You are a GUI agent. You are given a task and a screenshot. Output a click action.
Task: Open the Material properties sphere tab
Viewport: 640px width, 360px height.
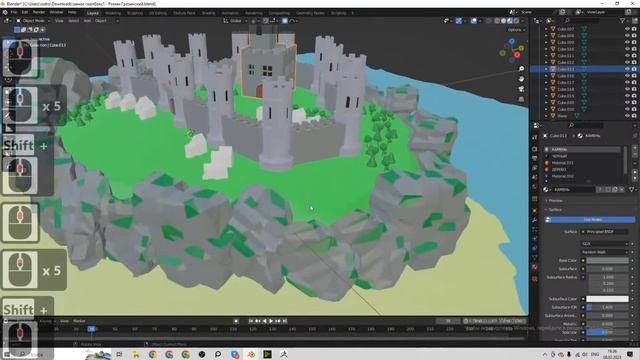click(535, 267)
